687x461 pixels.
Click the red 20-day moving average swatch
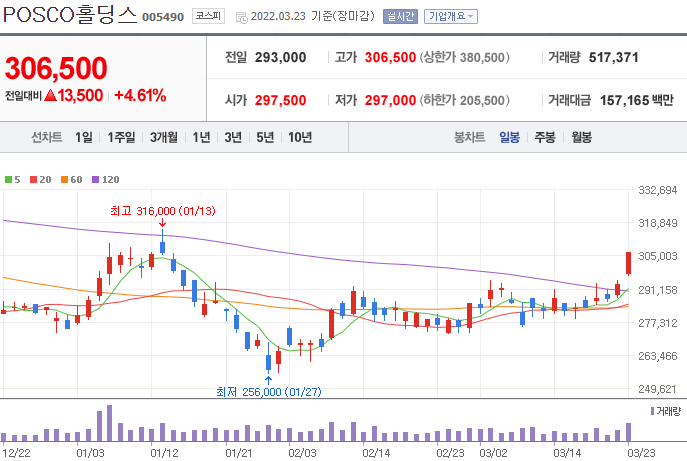tap(34, 180)
